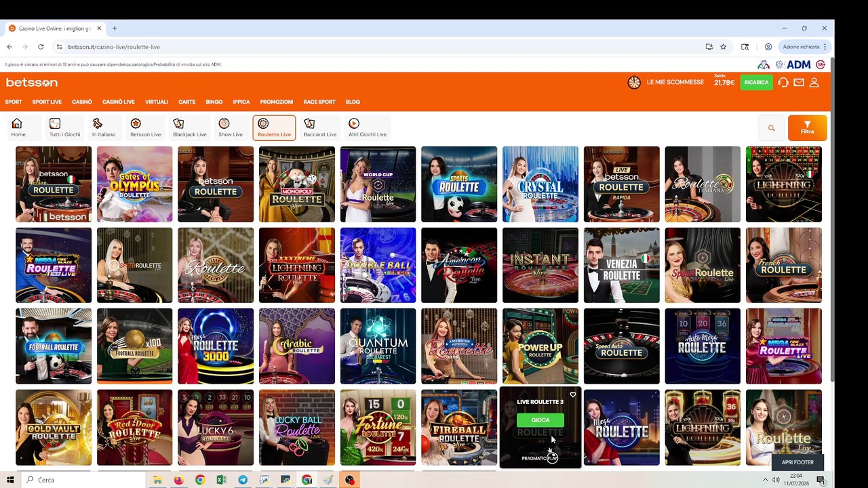Click the green Ricarica button
The width and height of the screenshot is (868, 488).
[x=756, y=83]
